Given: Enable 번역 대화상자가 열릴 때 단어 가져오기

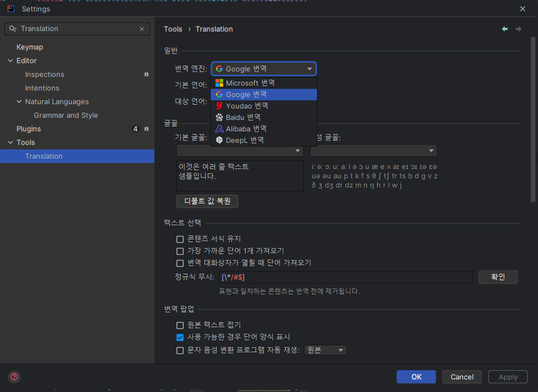Looking at the screenshot, I should 180,263.
